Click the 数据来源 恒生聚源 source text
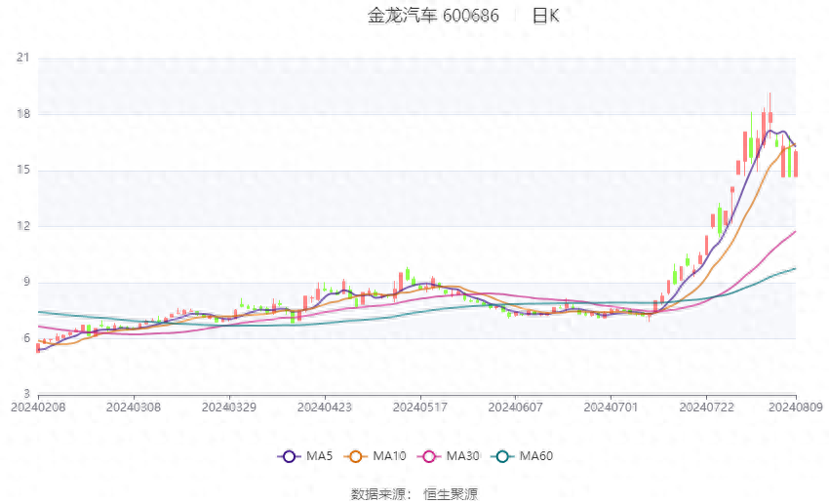This screenshot has height=504, width=829. pyautogui.click(x=414, y=494)
